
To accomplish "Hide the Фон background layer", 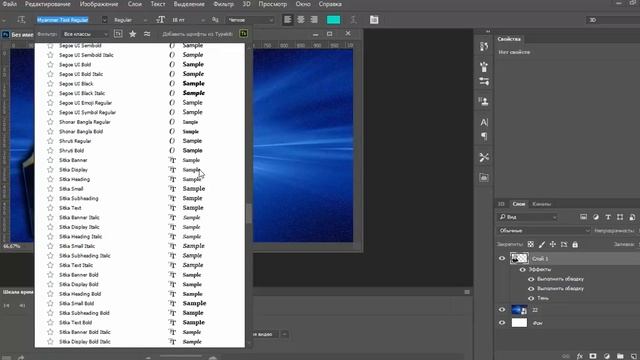I will click(x=502, y=323).
